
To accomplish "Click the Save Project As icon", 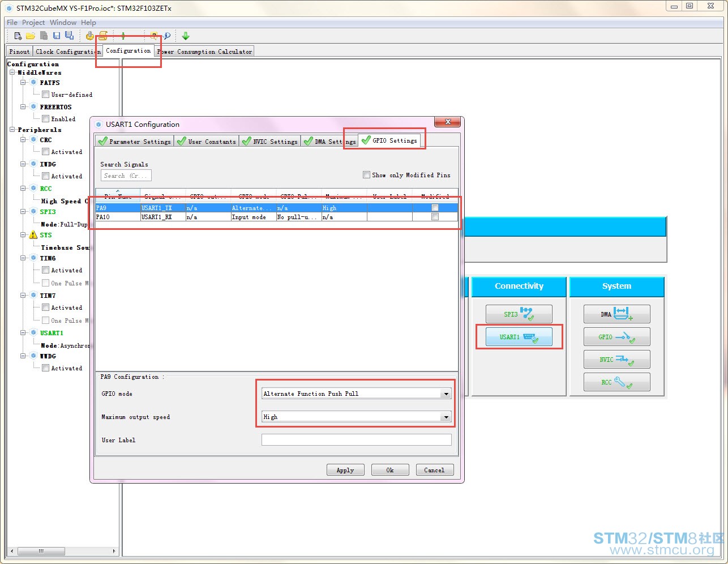I will coord(69,36).
